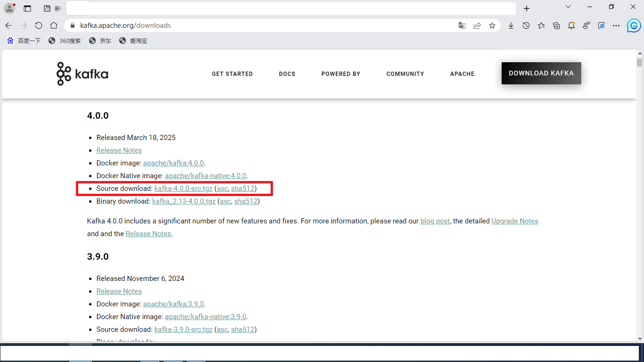Screen dimensions: 644x362
Task: Click the 3.9.0 version heading
Action: (98, 256)
